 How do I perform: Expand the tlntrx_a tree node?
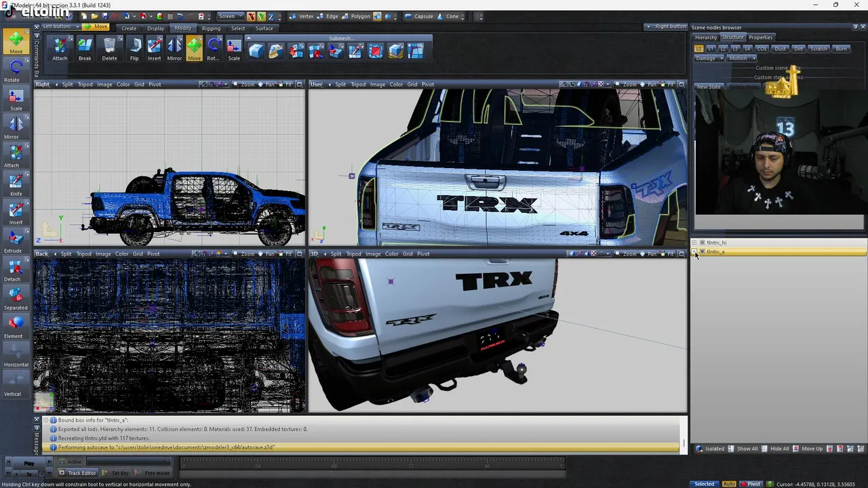click(694, 251)
